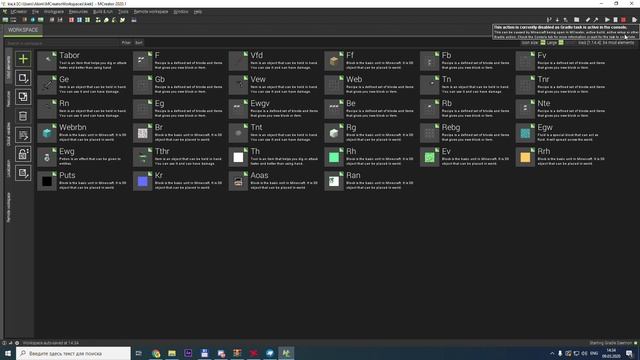The width and height of the screenshot is (640, 360).
Task: Open Chrome from the taskbar
Action: 156,353
